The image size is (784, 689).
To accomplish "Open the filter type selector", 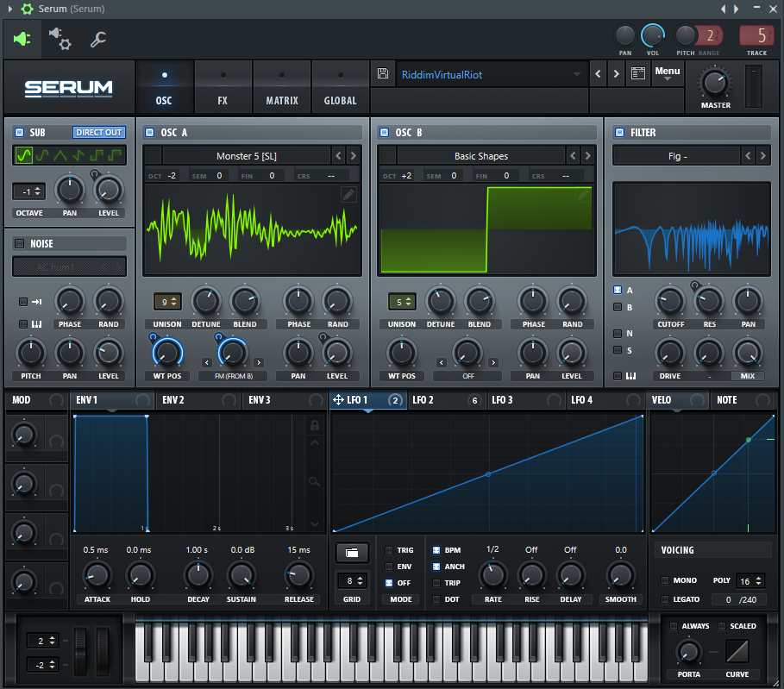I will (x=677, y=156).
